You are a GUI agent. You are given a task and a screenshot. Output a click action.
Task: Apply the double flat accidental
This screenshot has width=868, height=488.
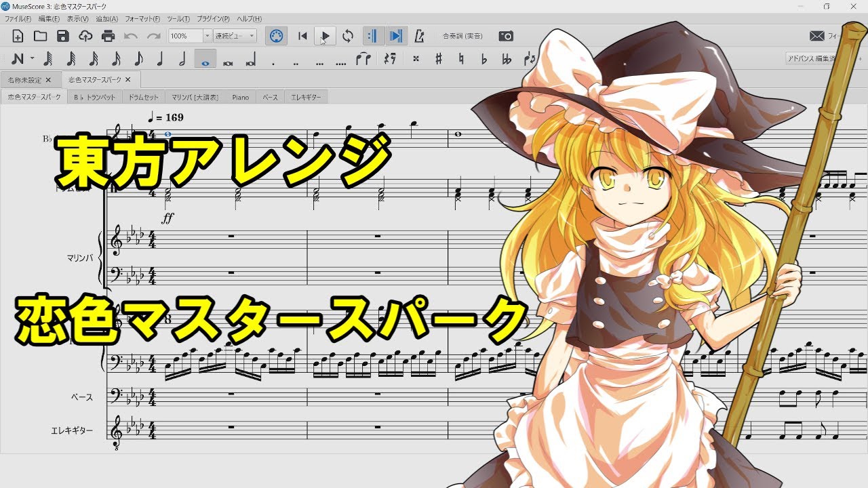click(506, 59)
